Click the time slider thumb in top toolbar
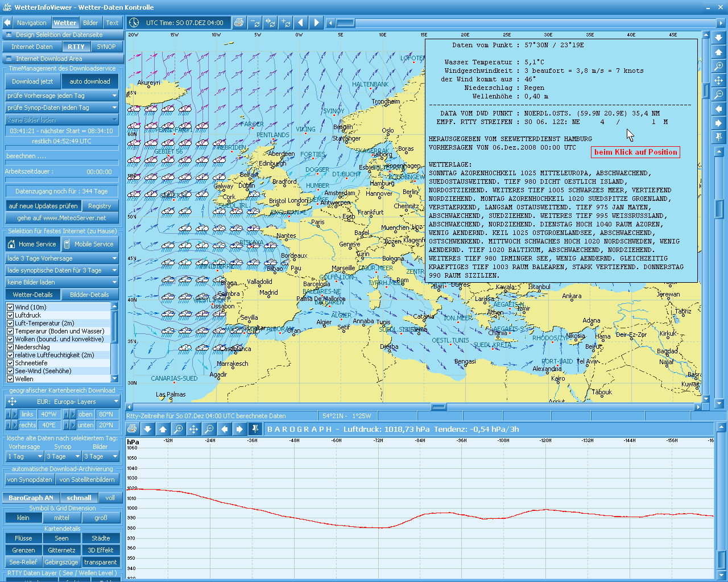 coord(345,23)
